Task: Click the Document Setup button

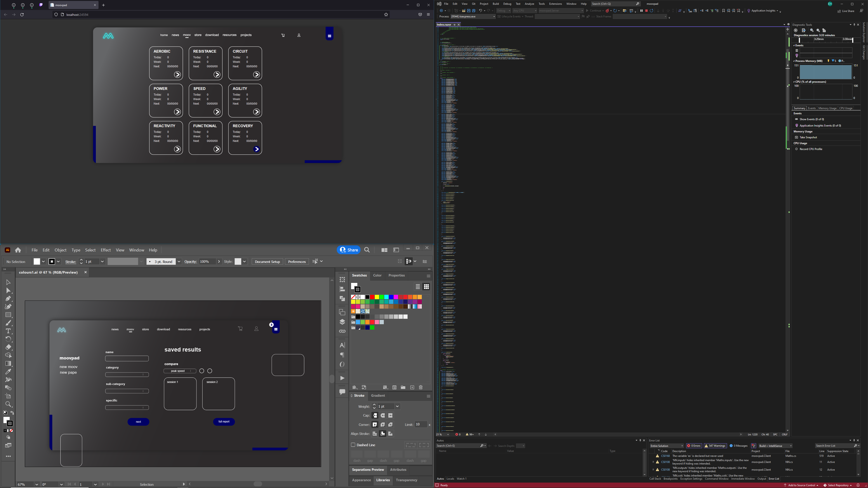Action: point(267,262)
